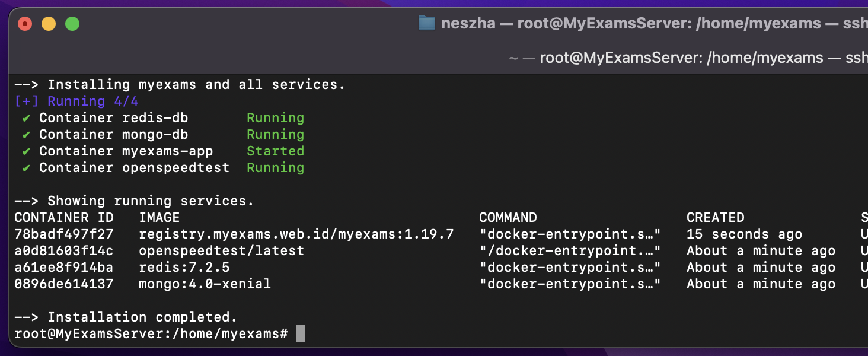The image size is (868, 356).
Task: Click image 'openspeedtest/latest'
Action: click(222, 251)
